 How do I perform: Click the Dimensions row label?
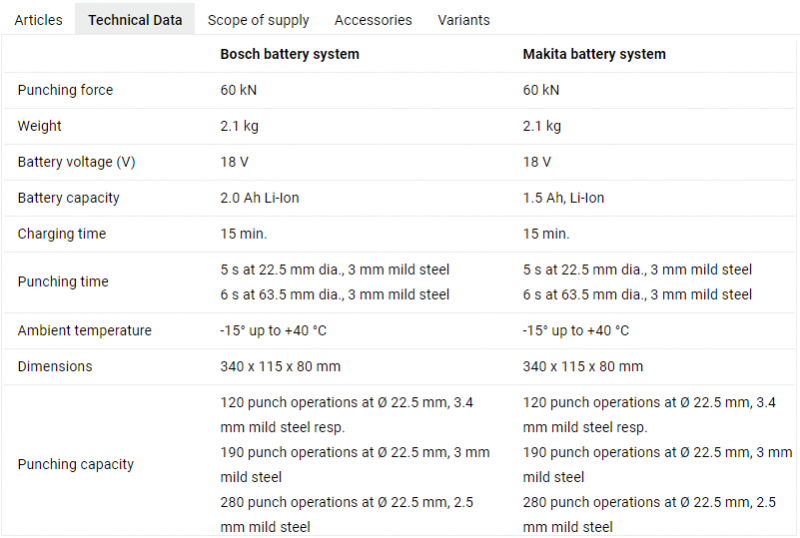point(55,366)
